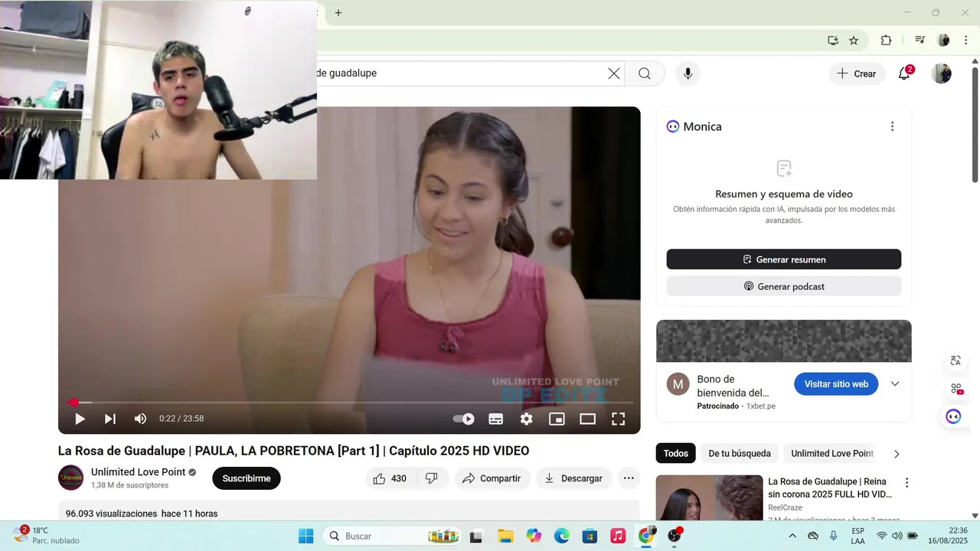
Task: Open the Chrome extensions puzzle icon
Action: 886,41
